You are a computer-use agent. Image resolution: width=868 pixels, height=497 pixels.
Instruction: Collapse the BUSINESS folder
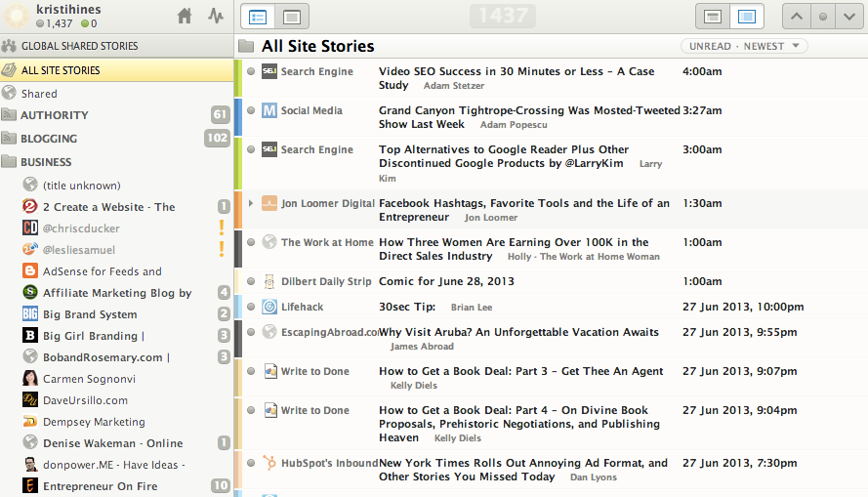(x=10, y=162)
